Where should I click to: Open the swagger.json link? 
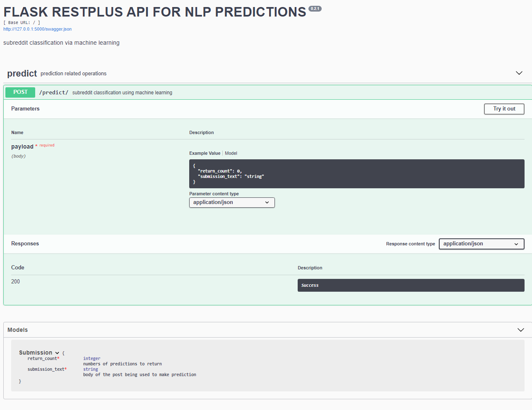(x=37, y=29)
